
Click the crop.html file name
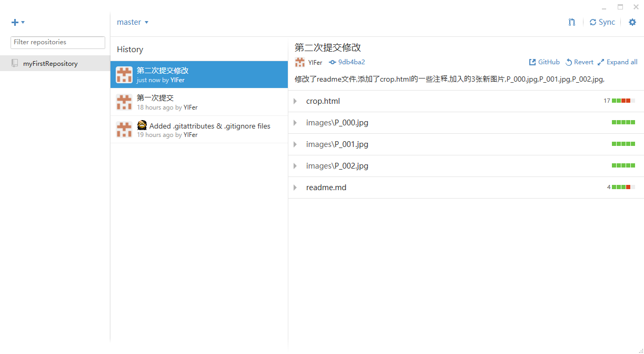coord(323,101)
